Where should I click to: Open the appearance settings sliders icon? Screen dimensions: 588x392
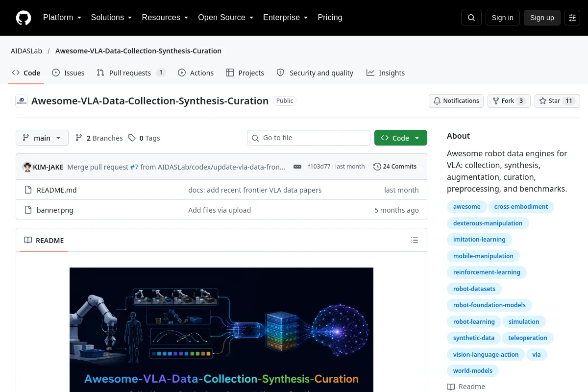[572, 18]
